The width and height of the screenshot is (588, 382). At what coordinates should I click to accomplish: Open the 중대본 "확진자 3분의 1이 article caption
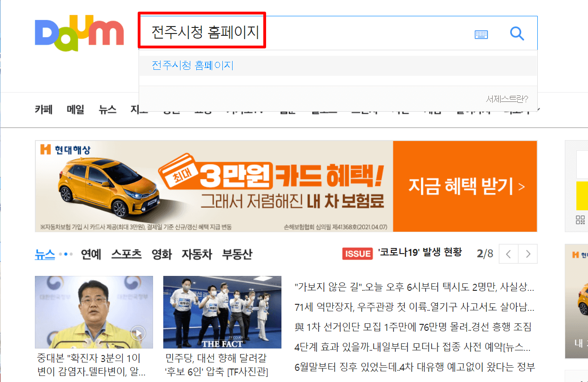point(92,365)
